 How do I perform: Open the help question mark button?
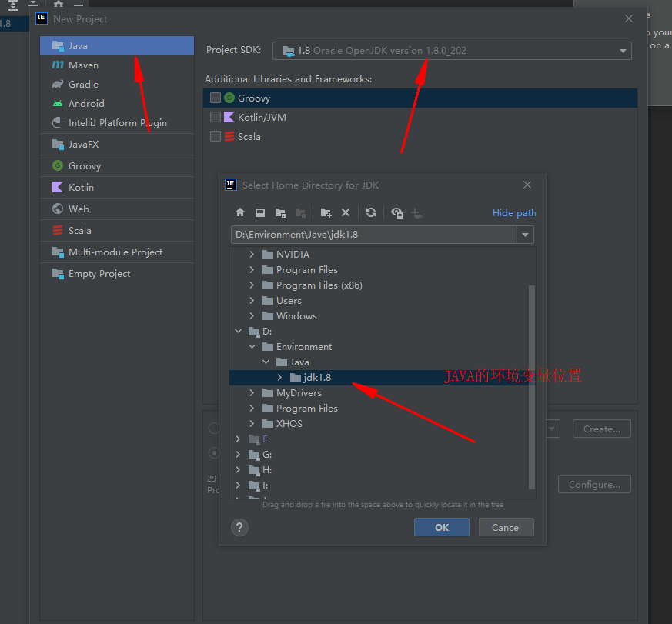click(239, 527)
